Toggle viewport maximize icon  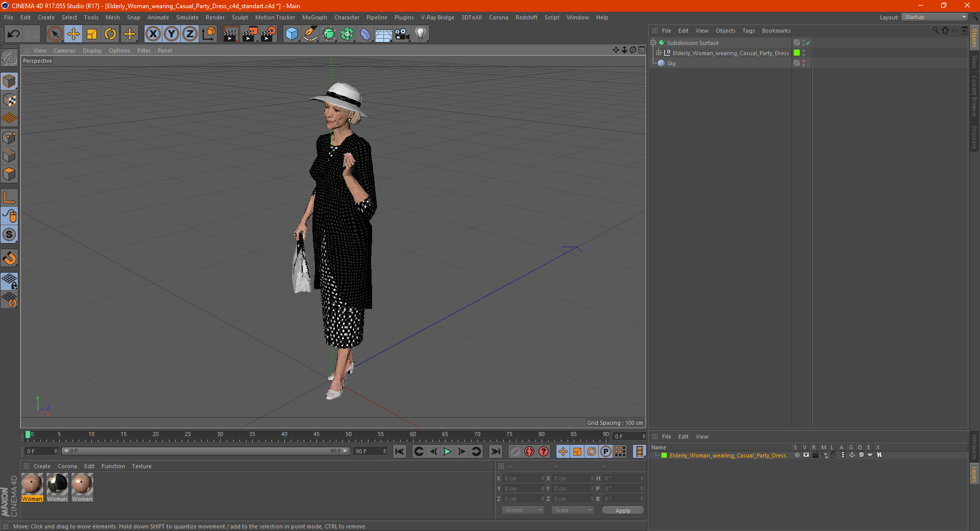[x=642, y=50]
